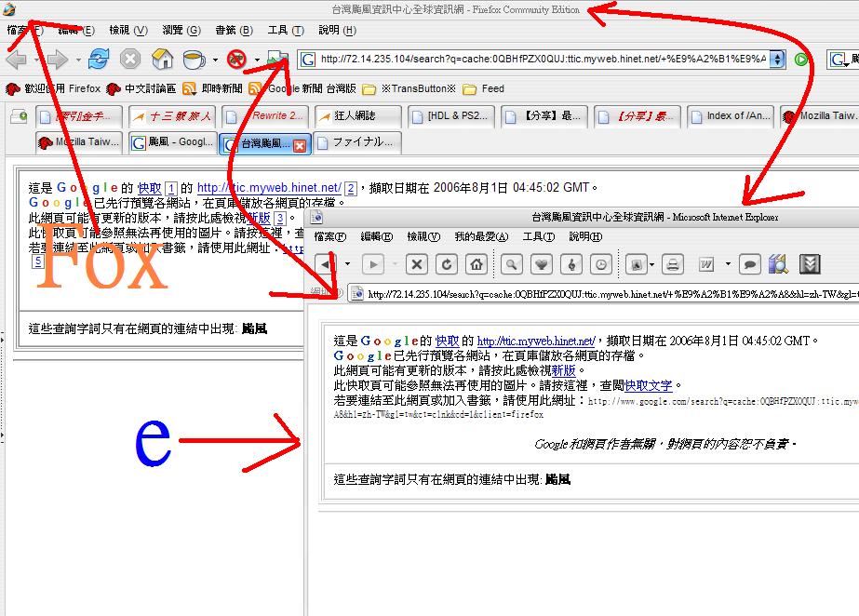Screen dimensions: 859x616
Task: Click the Refresh icon in Internet Explorer
Action: pyautogui.click(x=447, y=264)
